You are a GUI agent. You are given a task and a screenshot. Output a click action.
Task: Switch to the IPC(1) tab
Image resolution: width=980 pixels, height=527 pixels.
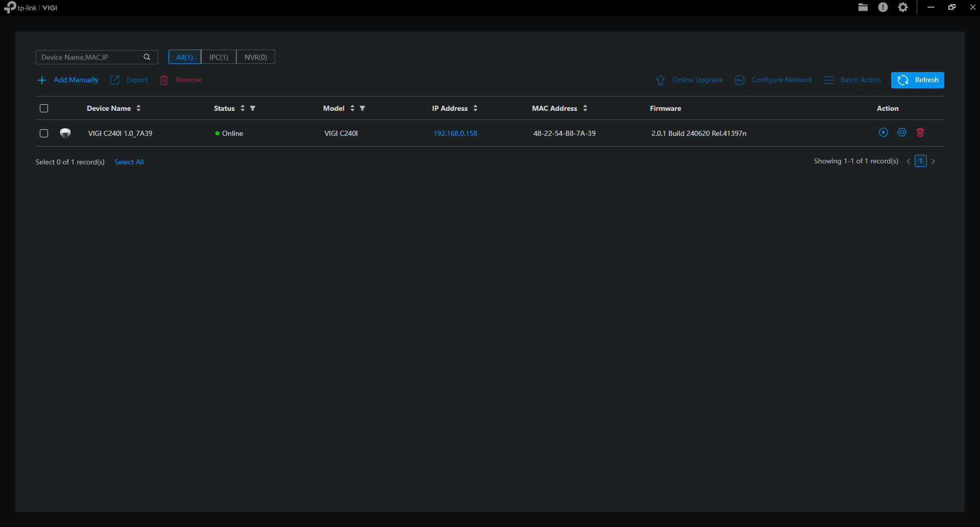click(219, 57)
